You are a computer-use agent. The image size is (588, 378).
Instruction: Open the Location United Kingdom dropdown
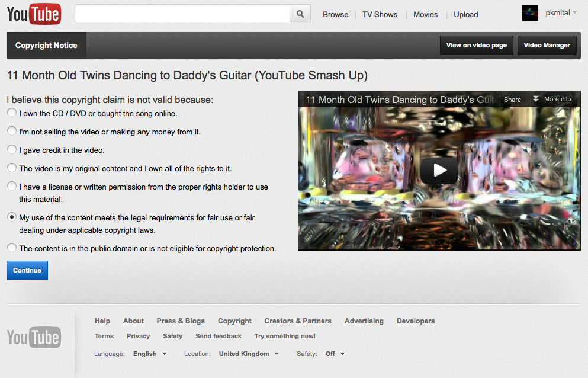click(x=248, y=354)
